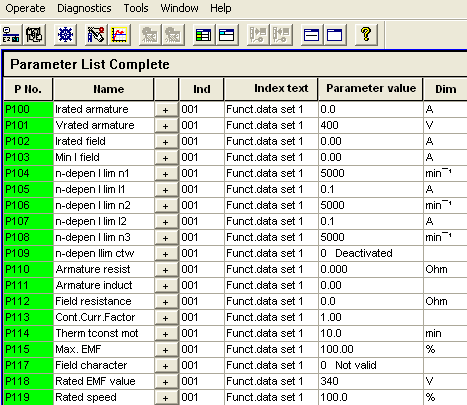
Task: Open the trace chart toolbar icon
Action: [119, 35]
